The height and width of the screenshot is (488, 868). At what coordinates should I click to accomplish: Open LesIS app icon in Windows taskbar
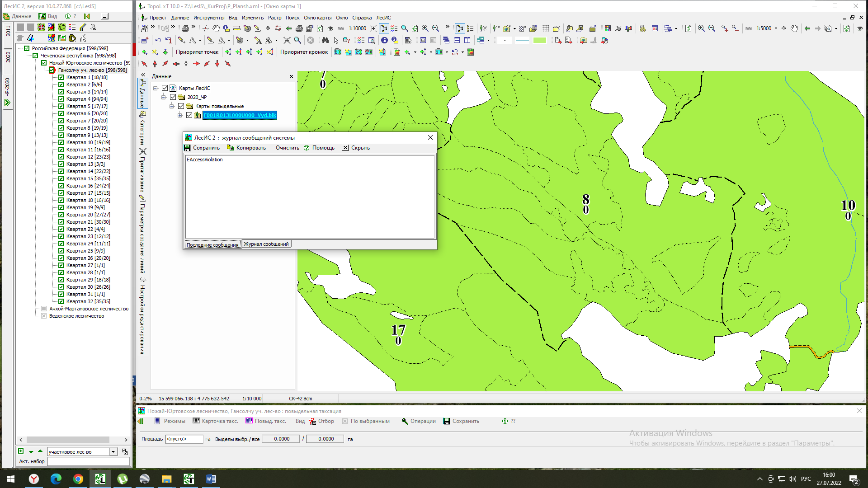point(100,479)
